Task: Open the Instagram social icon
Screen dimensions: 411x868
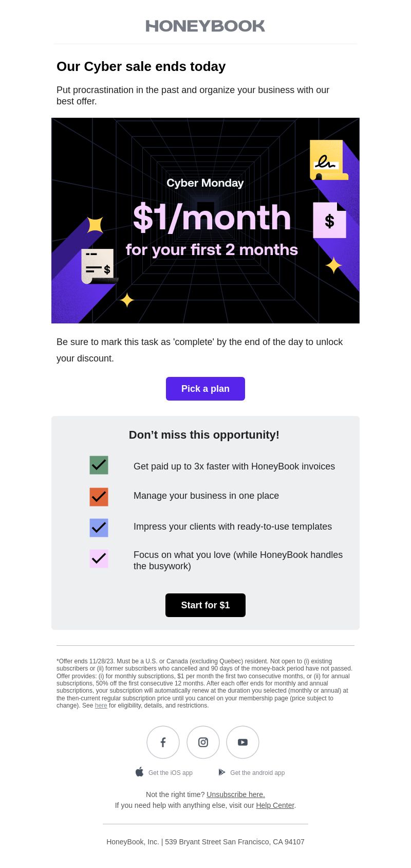Action: 203,742
